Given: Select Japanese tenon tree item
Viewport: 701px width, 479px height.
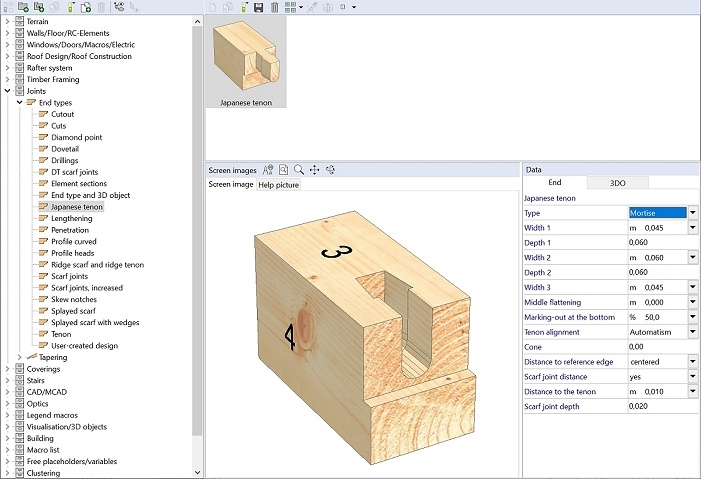Looking at the screenshot, I should [76, 207].
